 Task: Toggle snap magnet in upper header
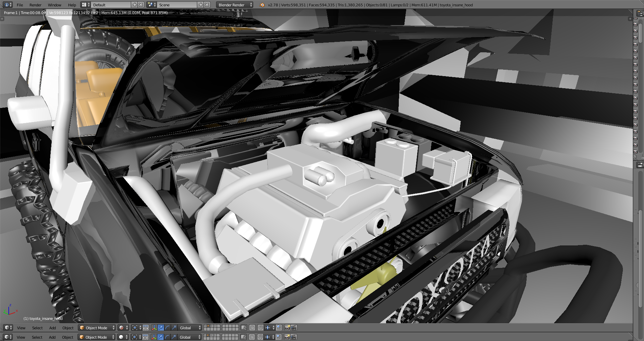pos(261,328)
